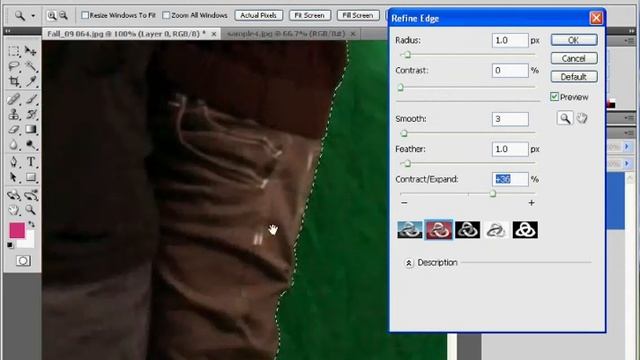Select the Move tool

coord(31,51)
